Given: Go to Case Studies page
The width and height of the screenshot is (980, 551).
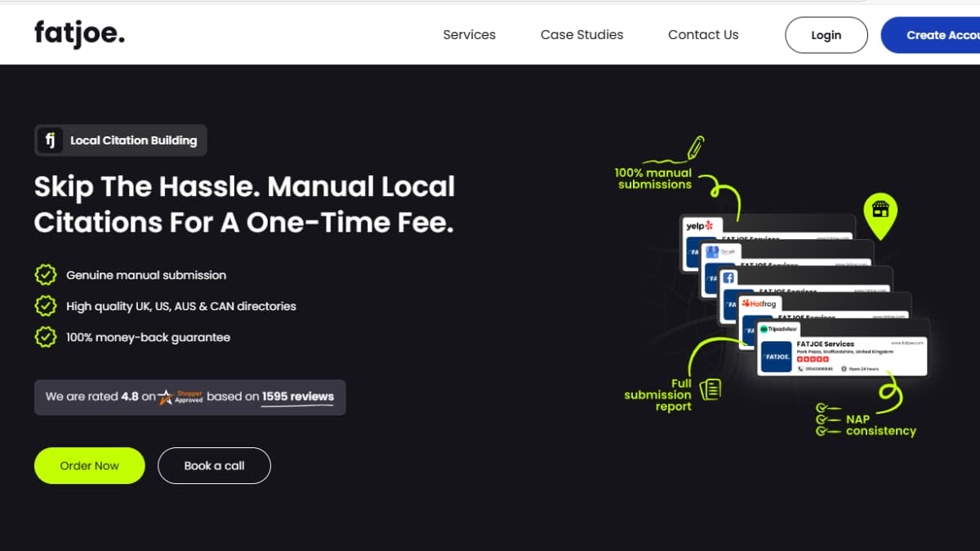Looking at the screenshot, I should [581, 35].
